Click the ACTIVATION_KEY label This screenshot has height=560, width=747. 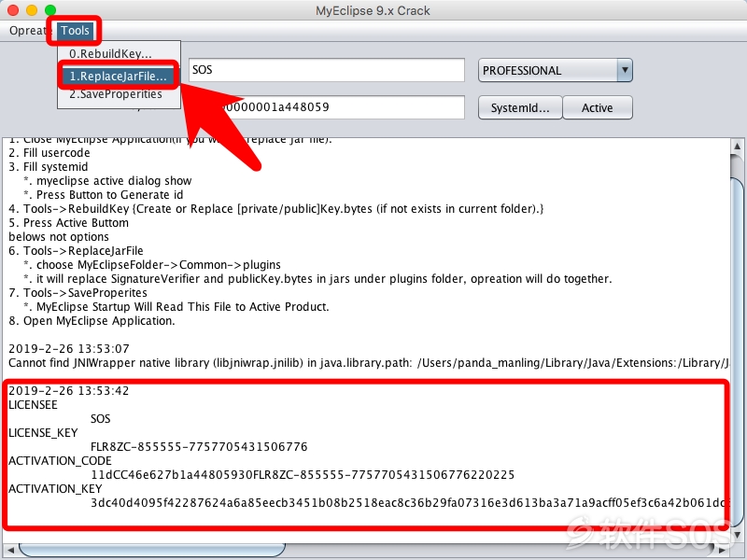(55, 489)
